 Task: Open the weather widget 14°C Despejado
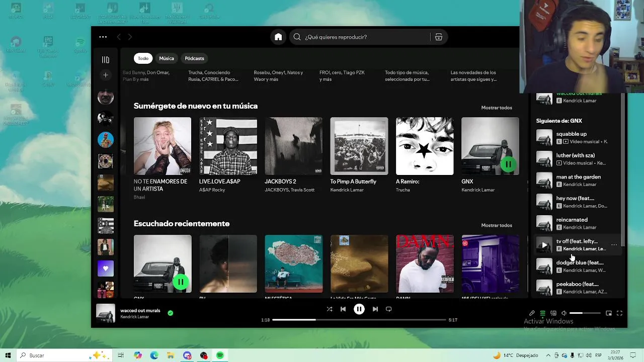516,355
